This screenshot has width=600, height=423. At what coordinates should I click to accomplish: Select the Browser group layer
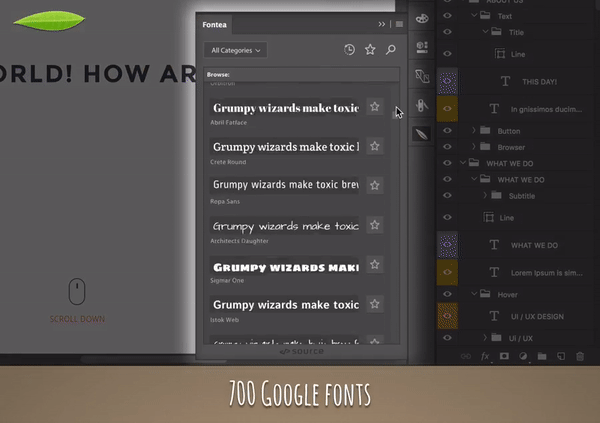pos(511,147)
